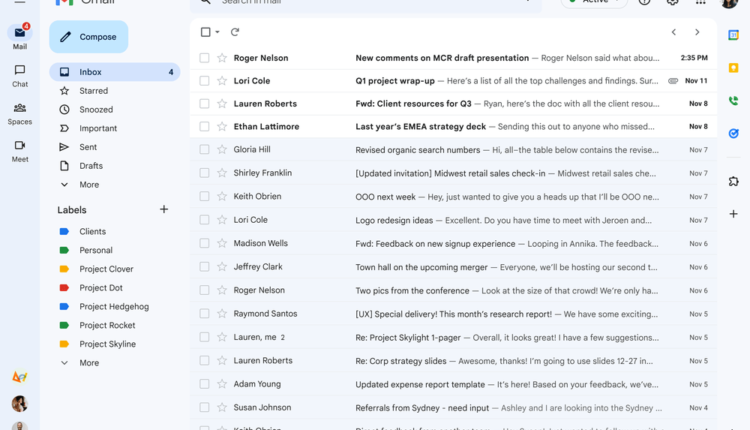
Task: Open the Meet section
Action: coord(19,150)
